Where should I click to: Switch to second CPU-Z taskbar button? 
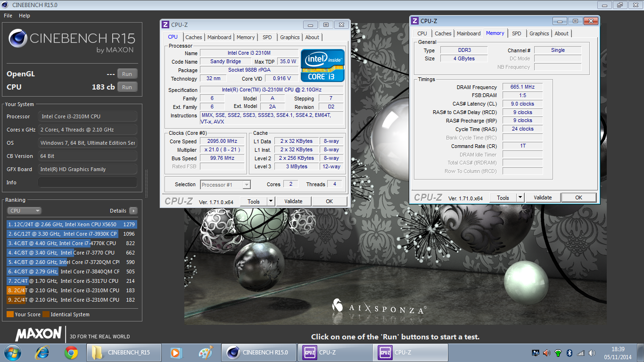pos(411,352)
